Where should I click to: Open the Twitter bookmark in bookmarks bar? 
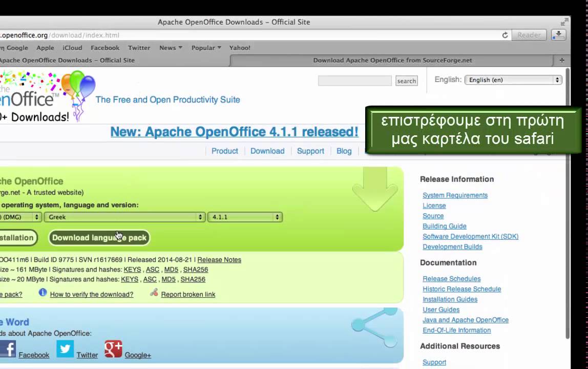[139, 48]
